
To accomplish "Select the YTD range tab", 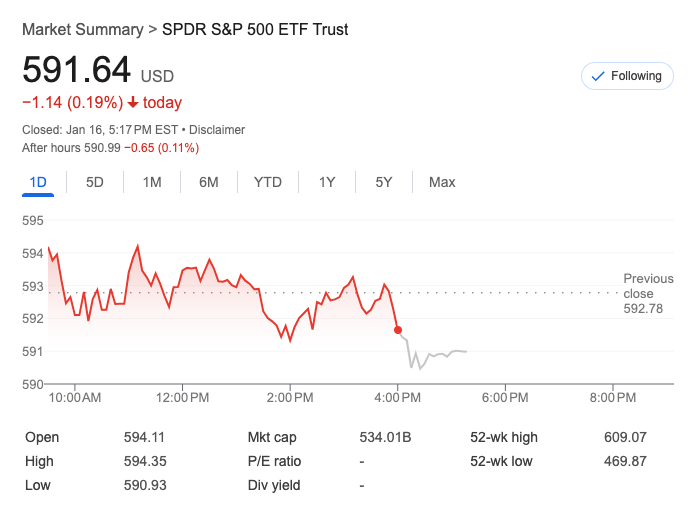I will 268,182.
